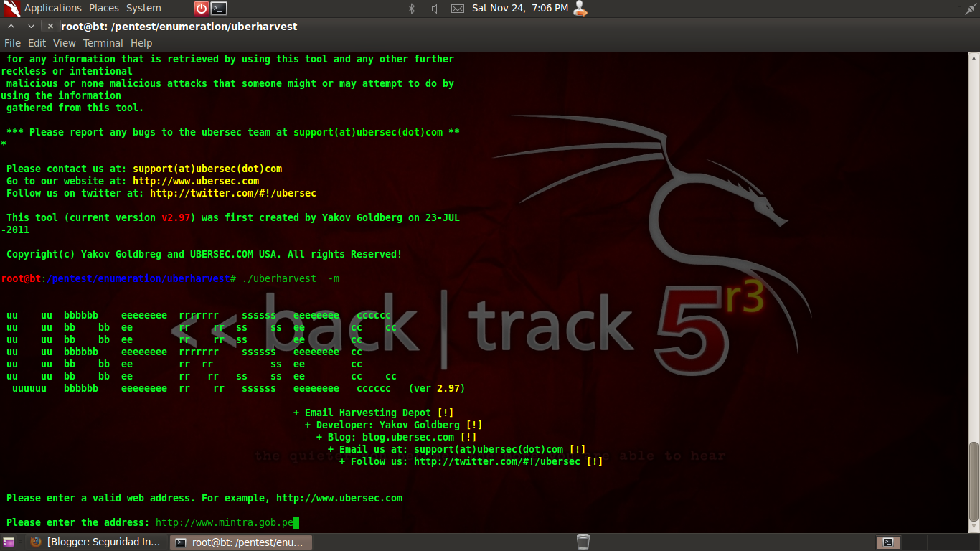The height and width of the screenshot is (551, 980).
Task: Click the 'Email Harvesting Depot' line
Action: pos(374,413)
